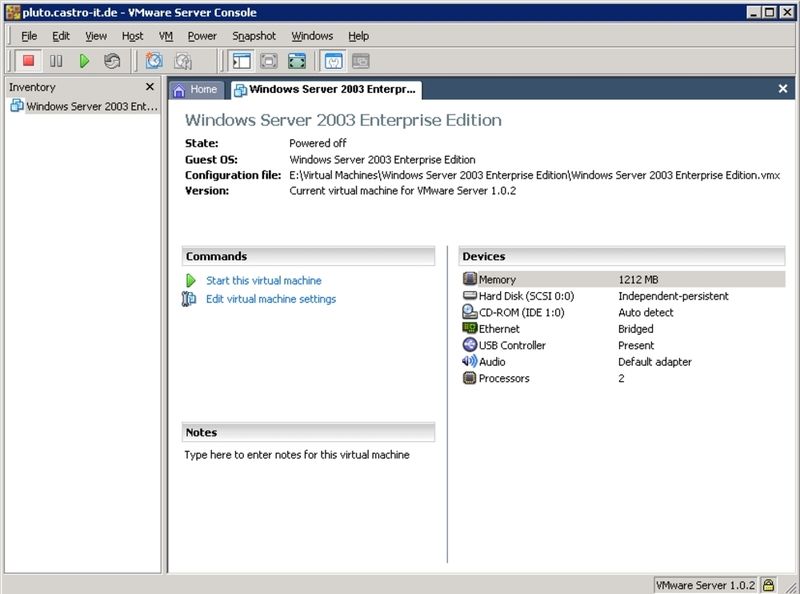
Task: Open Edit virtual machine settings
Action: pos(269,297)
